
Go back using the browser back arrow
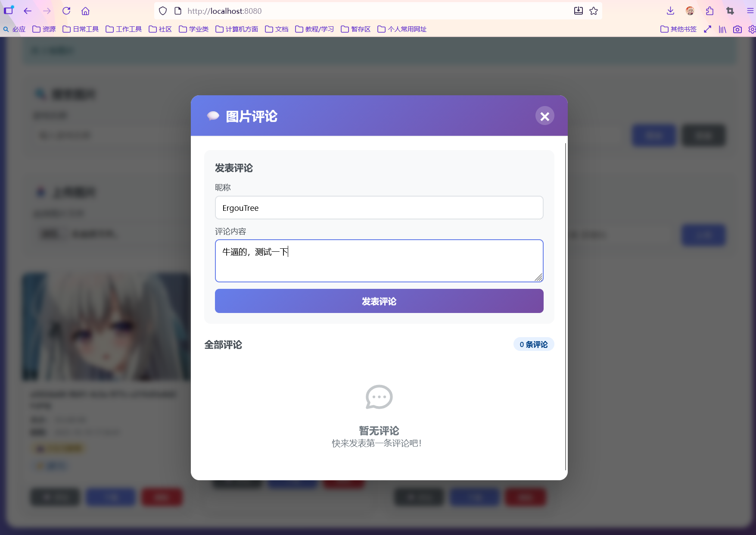click(28, 11)
